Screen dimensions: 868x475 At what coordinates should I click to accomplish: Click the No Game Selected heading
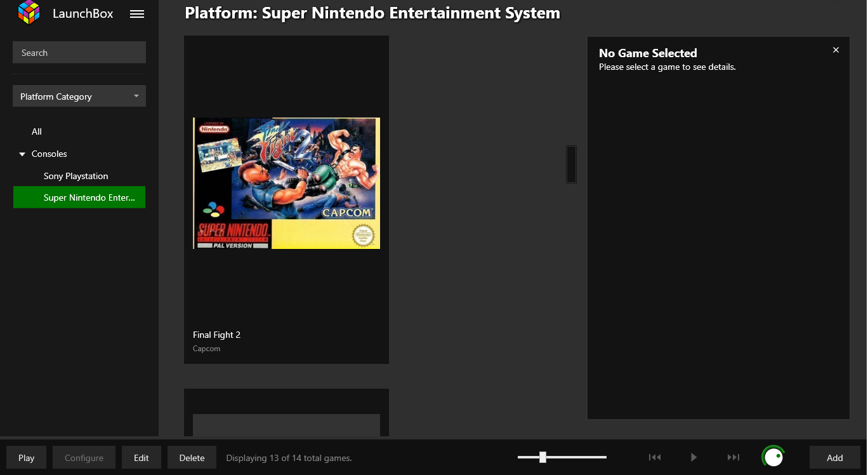coord(648,53)
